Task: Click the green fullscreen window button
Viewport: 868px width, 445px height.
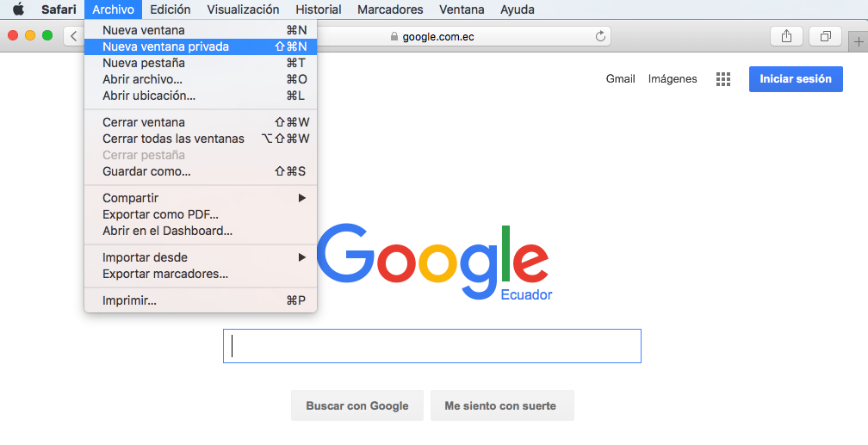Action: pyautogui.click(x=47, y=35)
